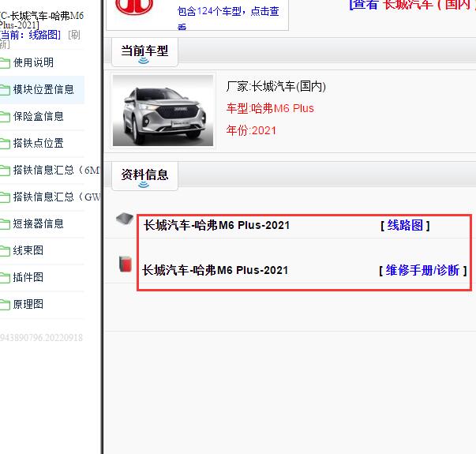
Task: Open the 模块位置信息 folder item
Action: pyautogui.click(x=43, y=89)
